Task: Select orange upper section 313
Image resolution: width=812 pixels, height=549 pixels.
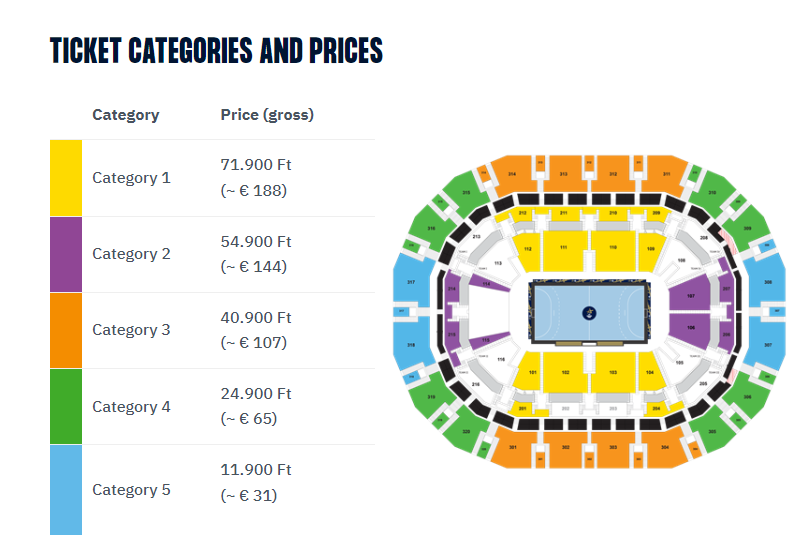Action: [563, 174]
